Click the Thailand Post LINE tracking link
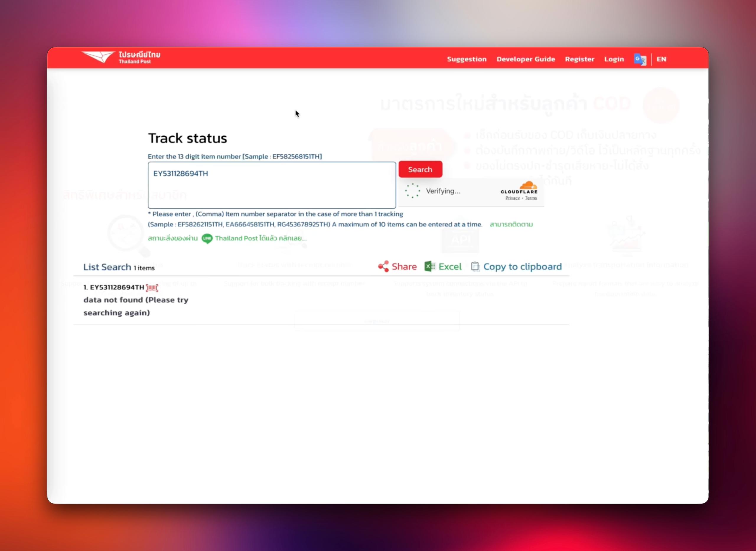Image resolution: width=756 pixels, height=551 pixels. 261,238
